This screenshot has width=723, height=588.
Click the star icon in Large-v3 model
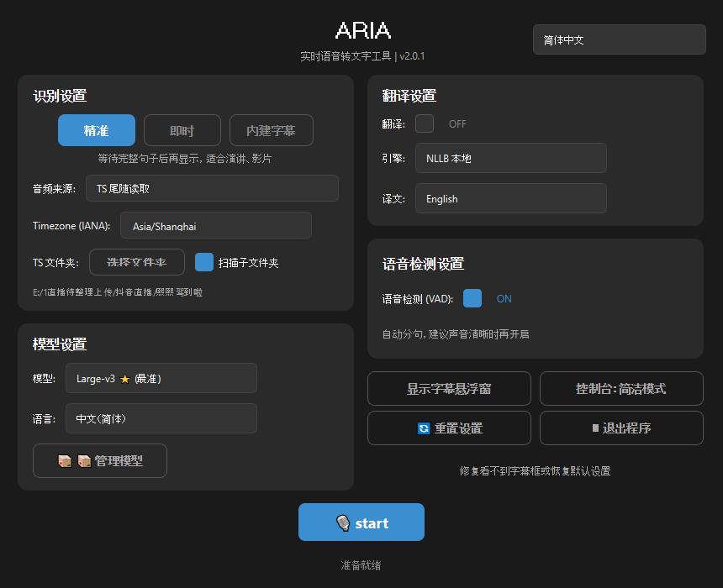tap(124, 379)
